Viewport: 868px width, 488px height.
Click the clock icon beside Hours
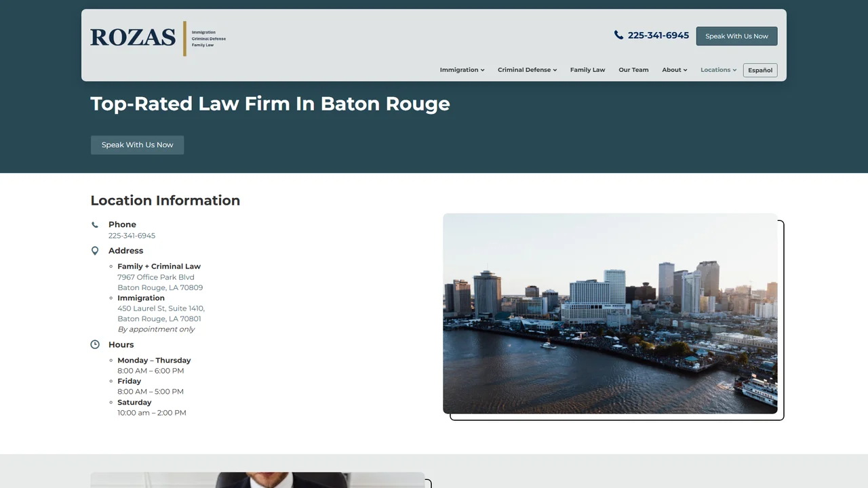[95, 344]
